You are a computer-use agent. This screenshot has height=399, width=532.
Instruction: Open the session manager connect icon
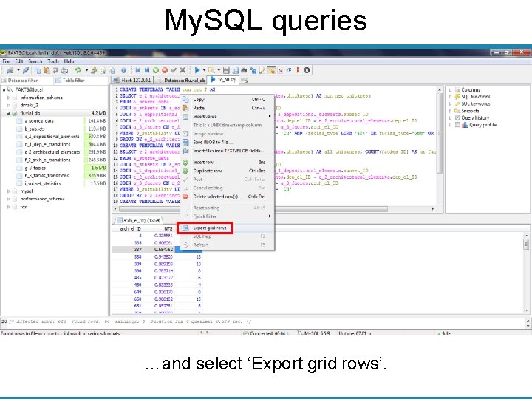point(10,71)
